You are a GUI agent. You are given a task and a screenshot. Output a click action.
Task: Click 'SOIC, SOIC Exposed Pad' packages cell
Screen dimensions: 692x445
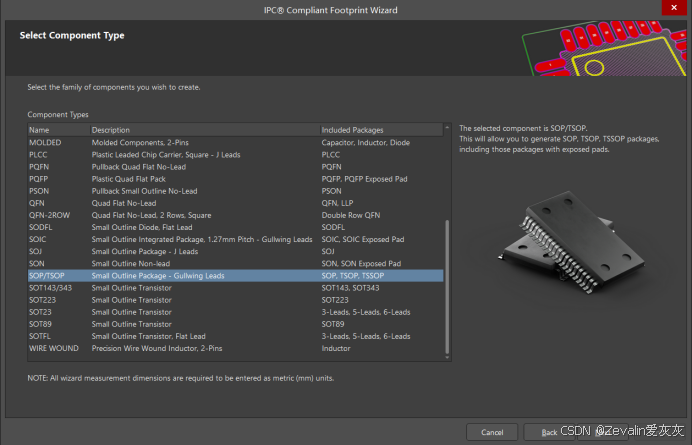363,239
